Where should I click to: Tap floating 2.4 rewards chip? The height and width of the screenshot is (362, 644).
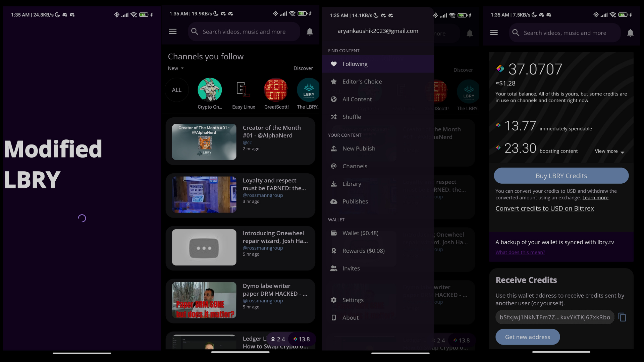[278, 339]
